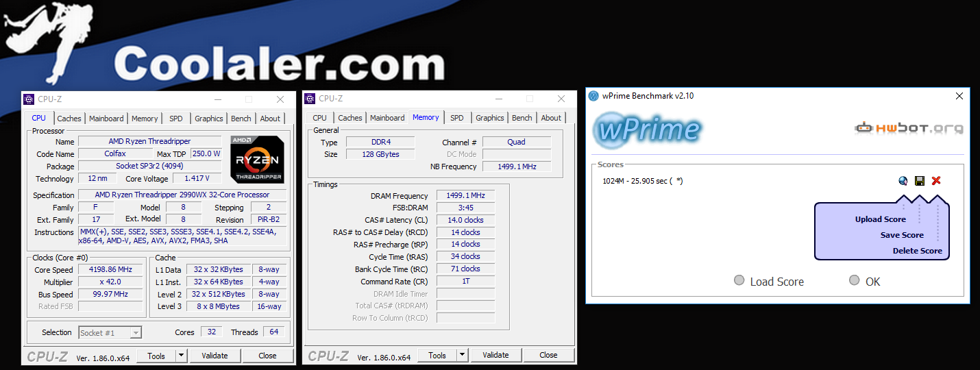The width and height of the screenshot is (980, 370).
Task: Switch to Caches tab in left CPU-Z window
Action: point(69,119)
